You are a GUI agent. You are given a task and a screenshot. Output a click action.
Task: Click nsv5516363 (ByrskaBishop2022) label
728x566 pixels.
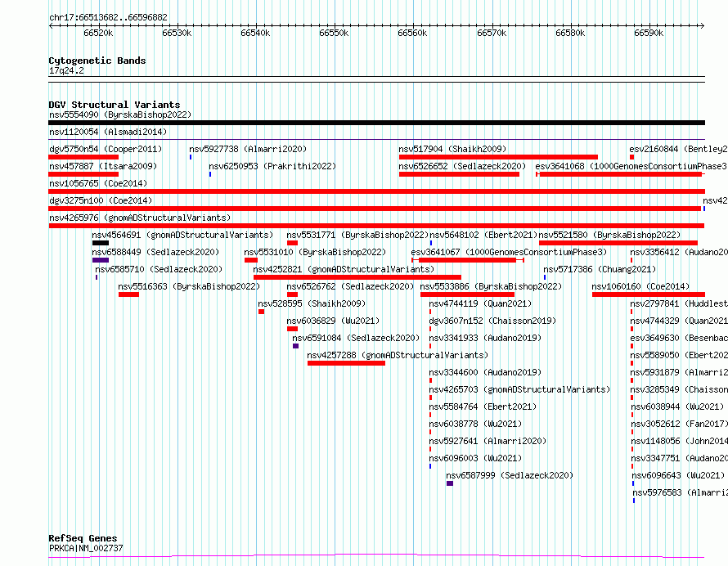coord(189,286)
